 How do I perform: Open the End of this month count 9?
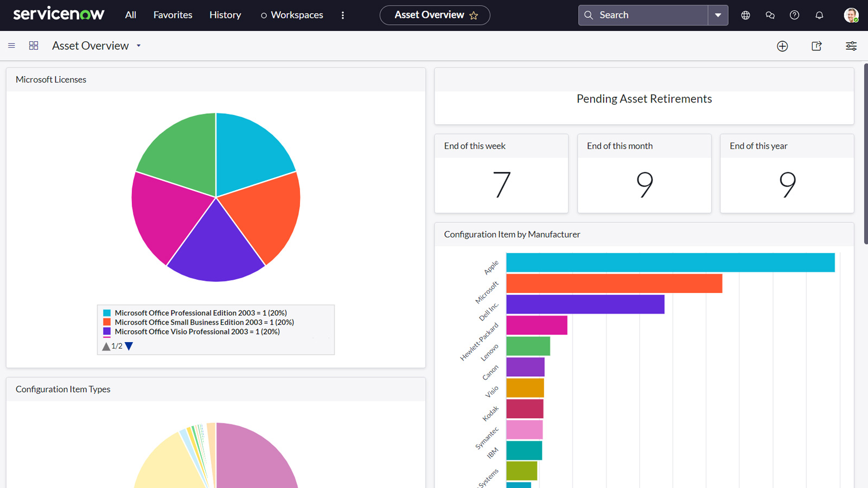pyautogui.click(x=644, y=185)
